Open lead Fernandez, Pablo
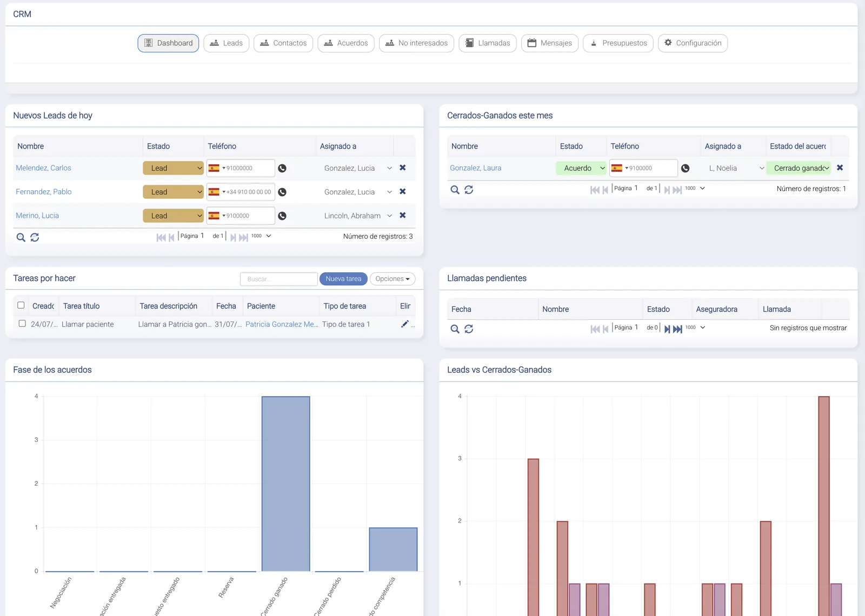The image size is (865, 616). (44, 192)
